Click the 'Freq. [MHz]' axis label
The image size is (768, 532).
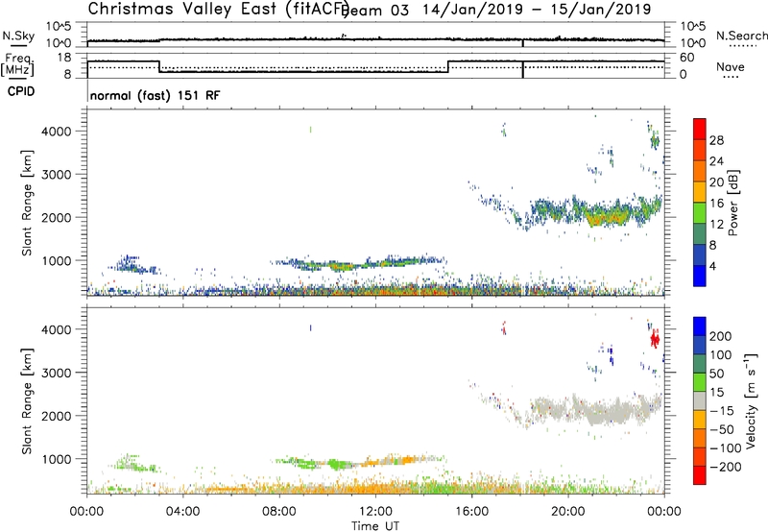point(18,64)
